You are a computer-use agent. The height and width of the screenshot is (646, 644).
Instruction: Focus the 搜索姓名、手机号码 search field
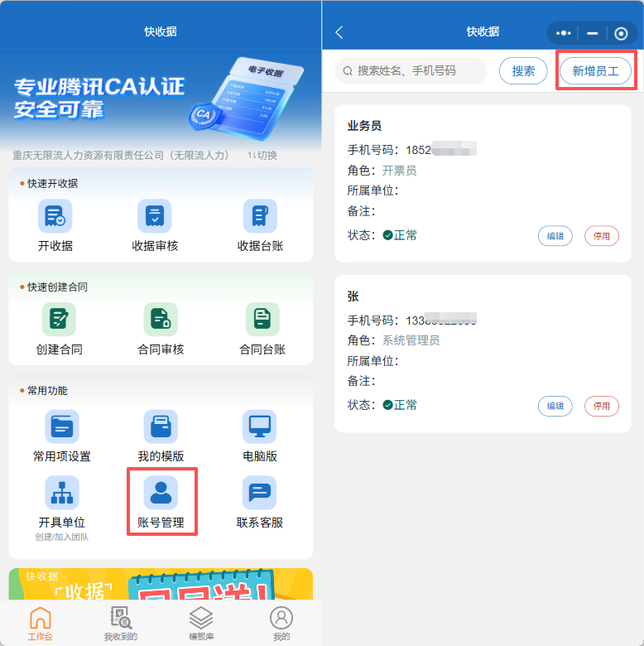tap(411, 71)
